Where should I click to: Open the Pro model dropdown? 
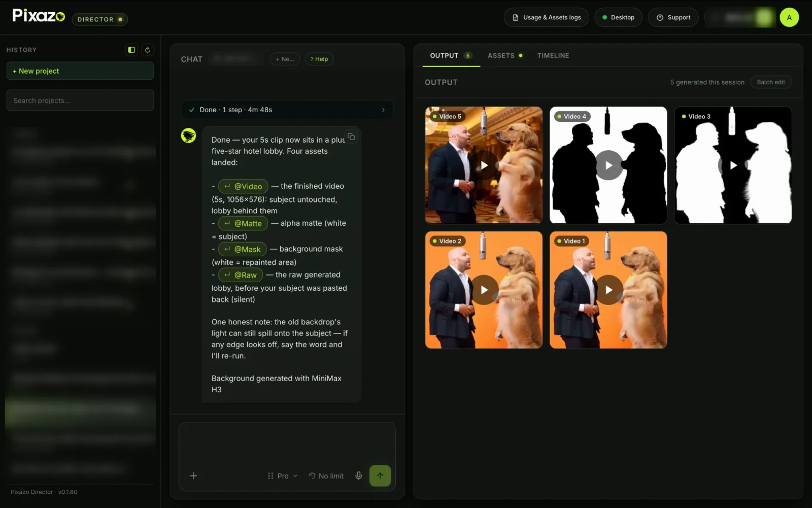[x=283, y=476]
